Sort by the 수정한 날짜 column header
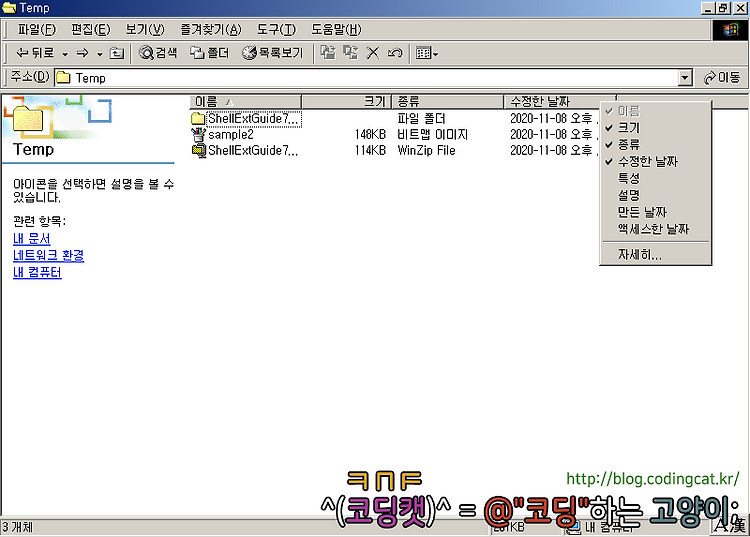 (x=552, y=102)
